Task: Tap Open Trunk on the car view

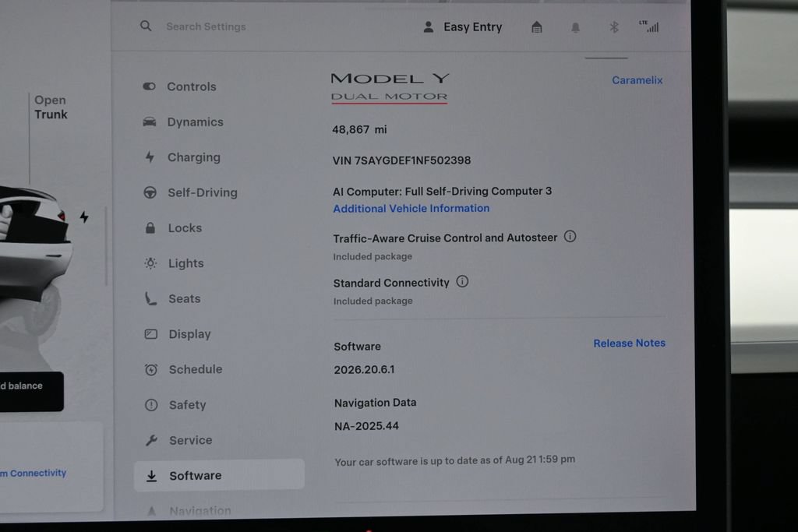Action: coord(51,107)
